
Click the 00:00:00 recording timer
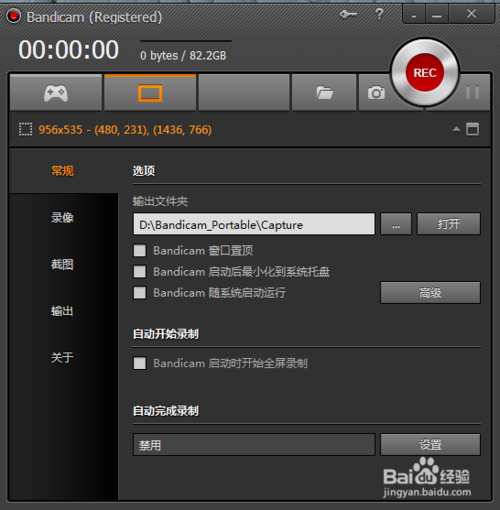click(x=68, y=50)
